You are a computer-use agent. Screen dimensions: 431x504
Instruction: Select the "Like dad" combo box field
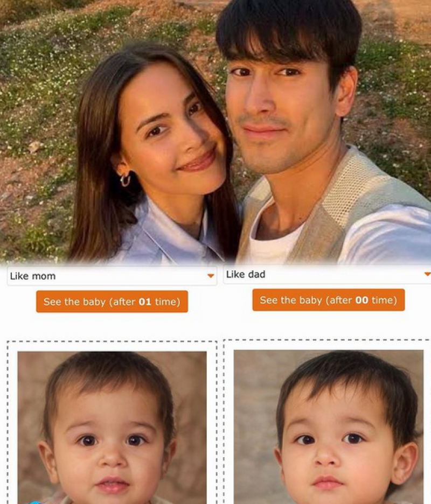click(327, 274)
